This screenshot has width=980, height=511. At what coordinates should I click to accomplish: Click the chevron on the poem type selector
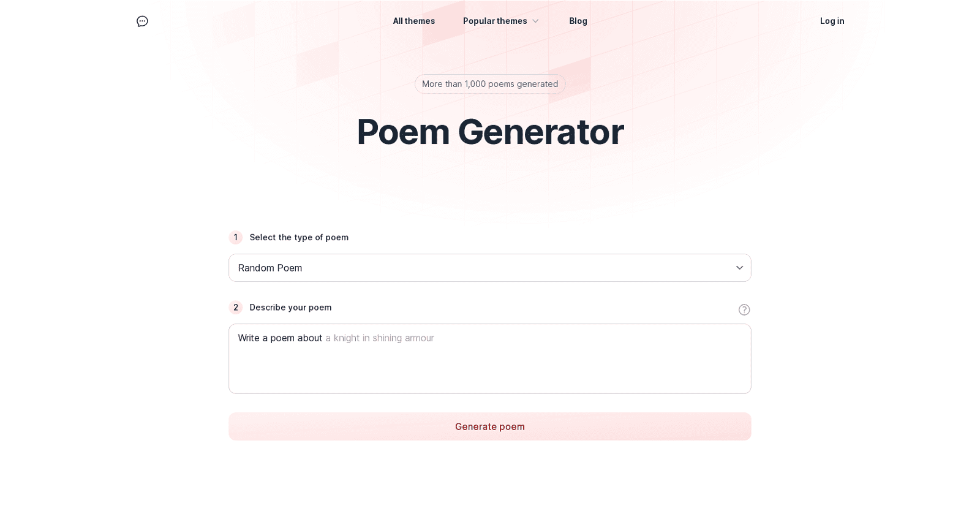pyautogui.click(x=739, y=268)
